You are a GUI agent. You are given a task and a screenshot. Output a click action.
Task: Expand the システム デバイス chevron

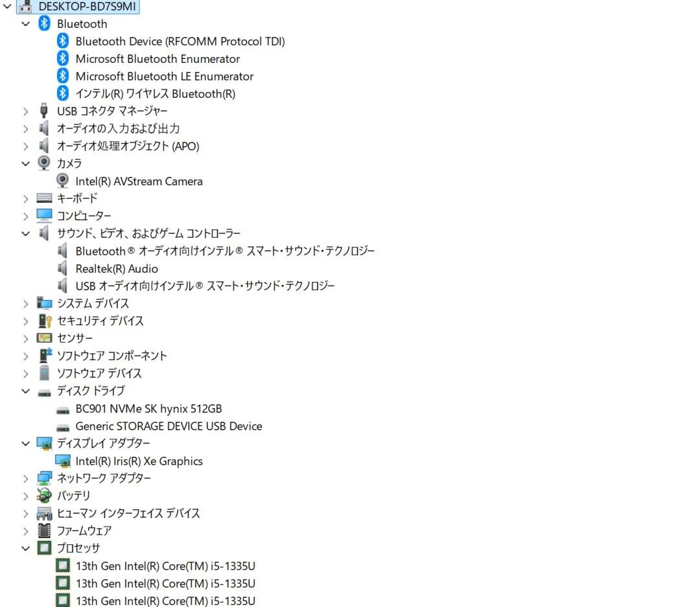[x=25, y=304]
